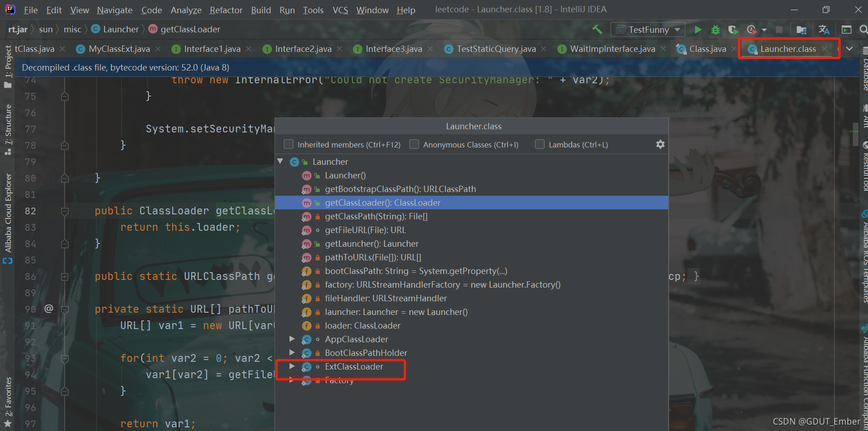The width and height of the screenshot is (868, 431).
Task: Unfold collapsed code at line 86
Action: pyautogui.click(x=65, y=277)
